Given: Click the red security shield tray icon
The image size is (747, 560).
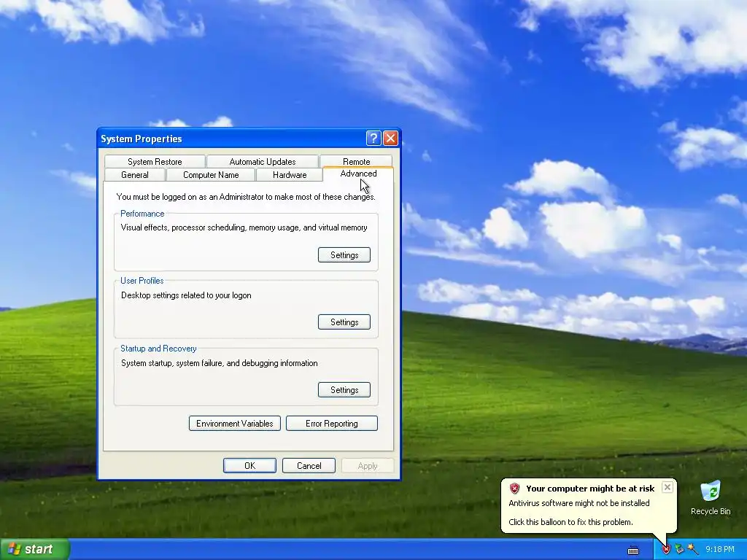Looking at the screenshot, I should pos(666,550).
